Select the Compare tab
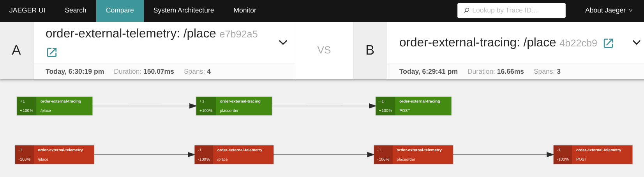644x177 pixels. [x=120, y=11]
